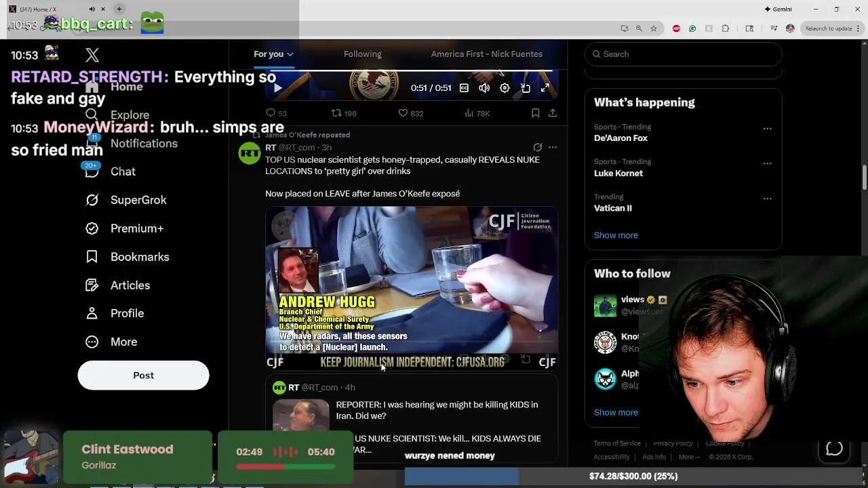This screenshot has width=868, height=488.
Task: Switch to the Following tab
Action: tap(362, 54)
